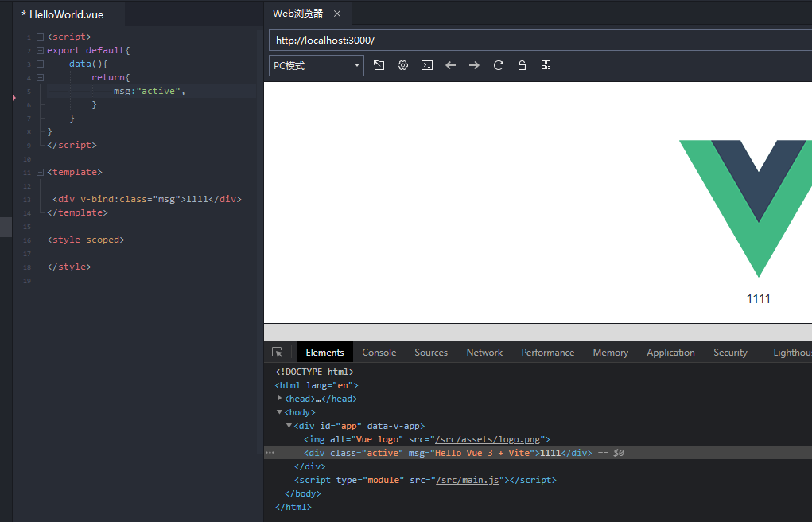Reload page with the refresh icon
Viewport: 812px width, 522px height.
498,65
